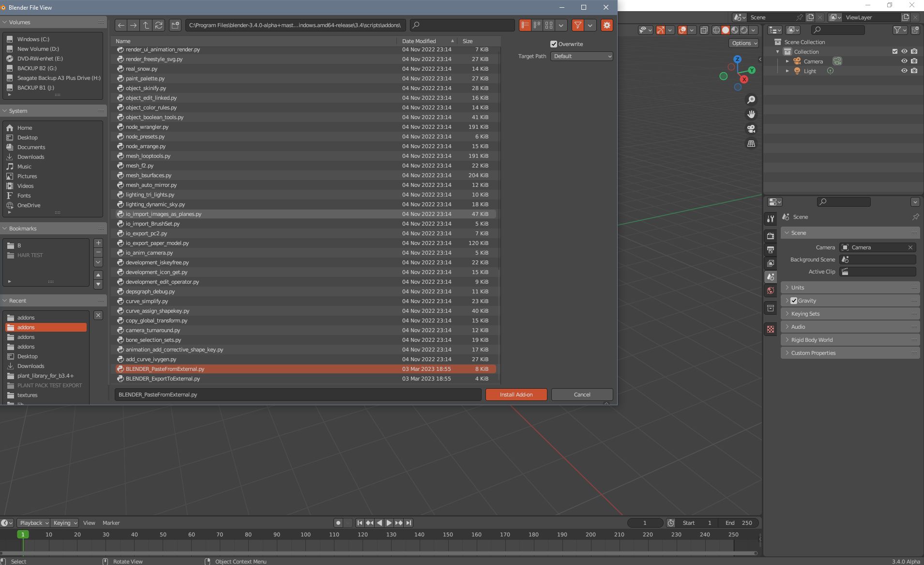Disable Light in renders
Image resolution: width=924 pixels, height=565 pixels.
pyautogui.click(x=914, y=71)
